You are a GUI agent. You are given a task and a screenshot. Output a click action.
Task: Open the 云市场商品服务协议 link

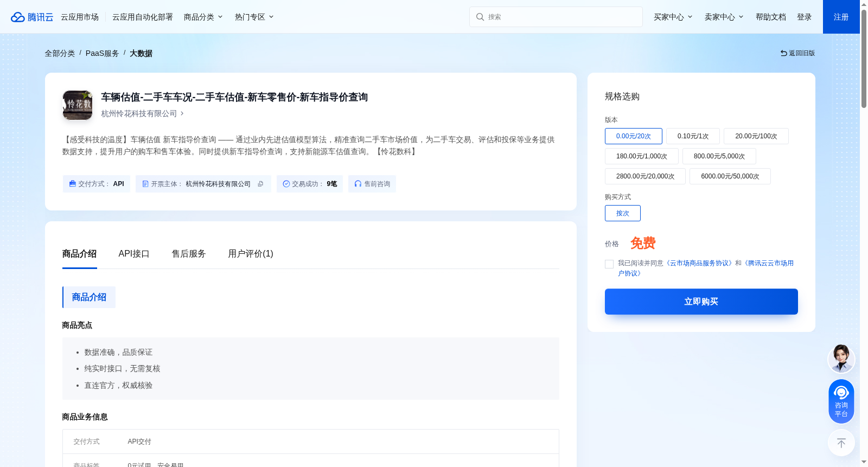click(700, 263)
